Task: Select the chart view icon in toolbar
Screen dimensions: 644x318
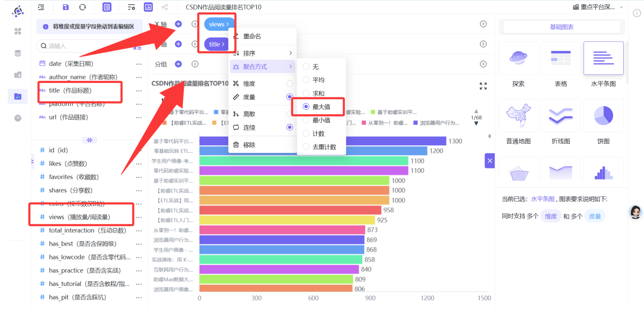Action: (x=148, y=7)
